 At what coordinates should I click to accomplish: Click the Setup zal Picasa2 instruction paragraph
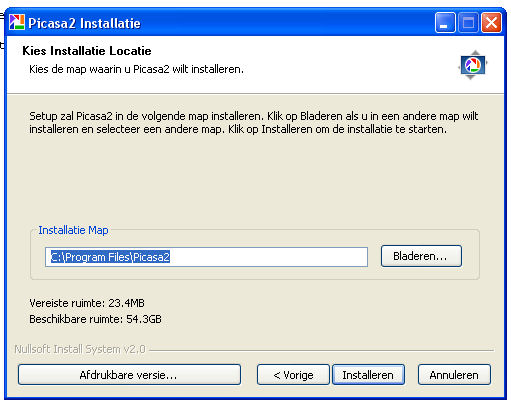(254, 122)
